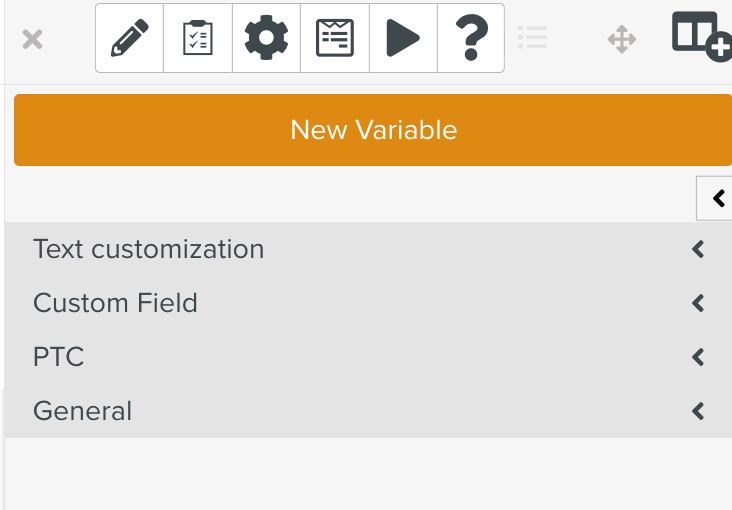Expand the chevron beside Text customization
Screen dimensions: 732x510
[699, 249]
